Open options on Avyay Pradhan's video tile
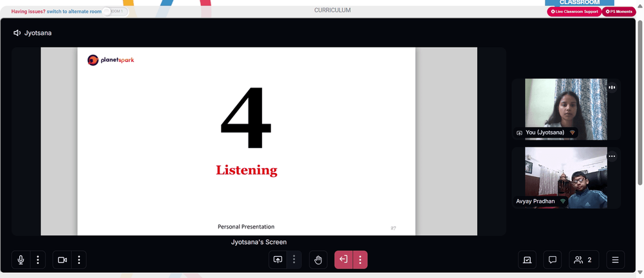The image size is (644, 278). 612,156
